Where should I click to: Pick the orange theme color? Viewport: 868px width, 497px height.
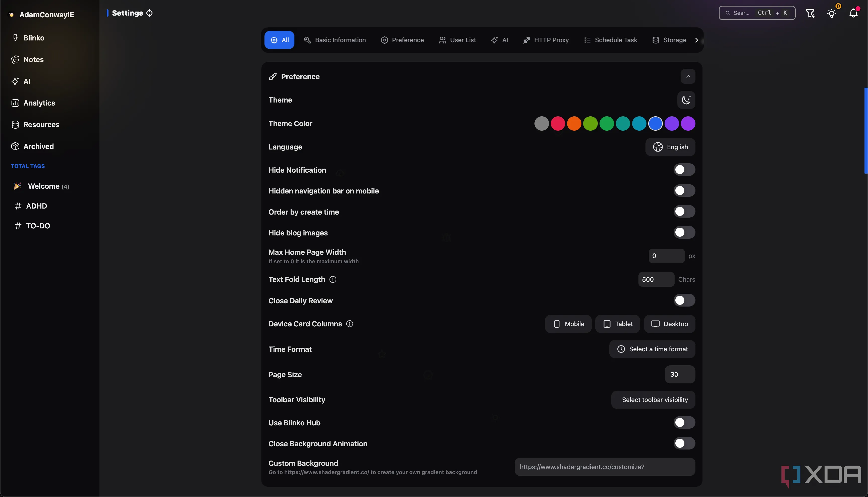[574, 124]
